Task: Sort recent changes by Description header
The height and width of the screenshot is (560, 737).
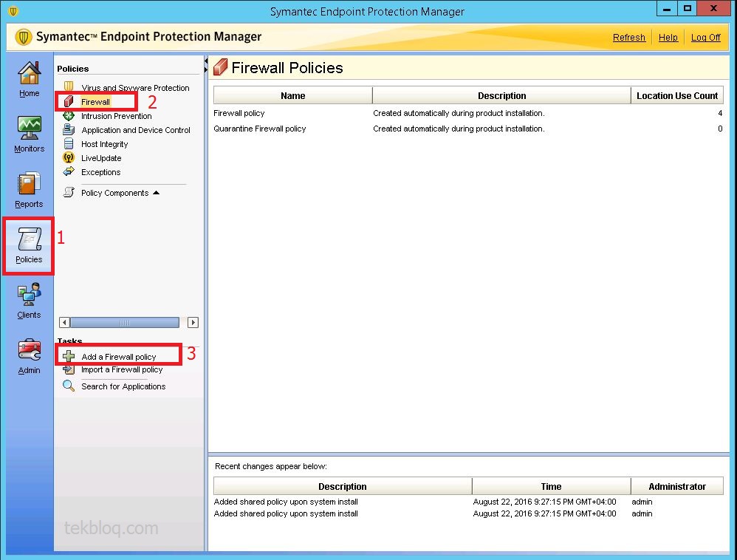Action: [342, 486]
